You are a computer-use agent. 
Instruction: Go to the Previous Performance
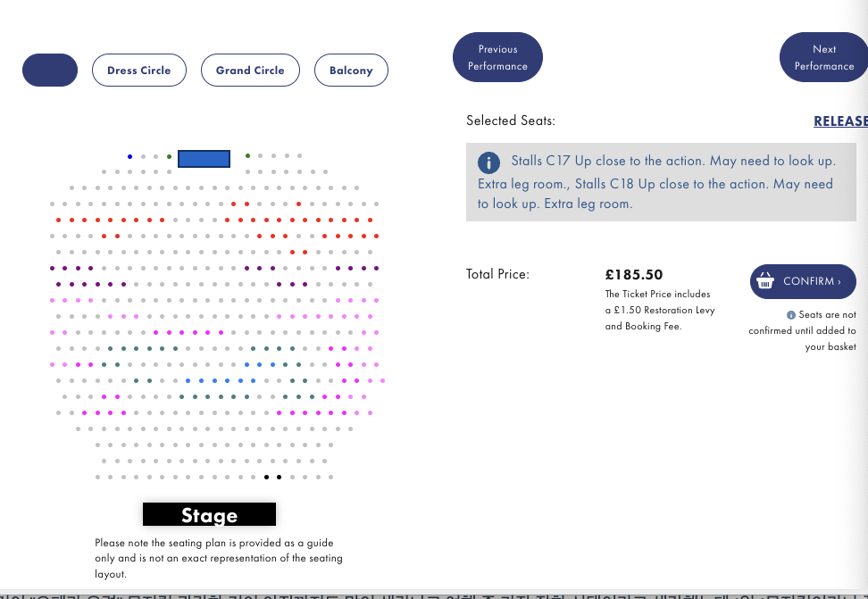coord(497,57)
